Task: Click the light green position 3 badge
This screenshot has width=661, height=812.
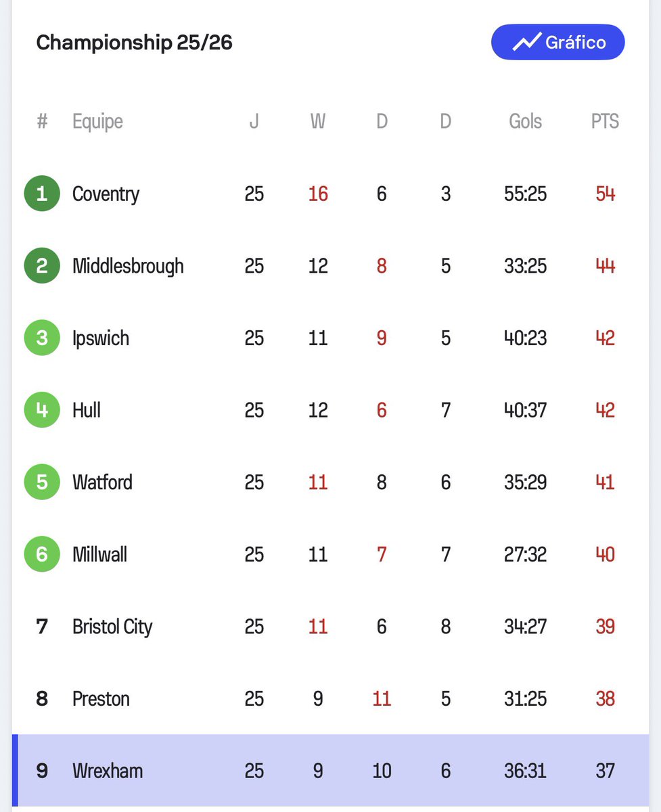Action: [42, 338]
